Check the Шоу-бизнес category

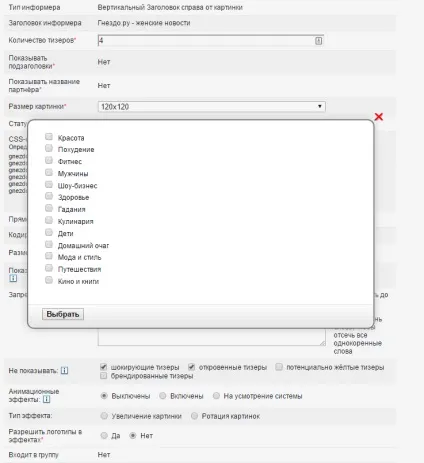[x=49, y=184]
